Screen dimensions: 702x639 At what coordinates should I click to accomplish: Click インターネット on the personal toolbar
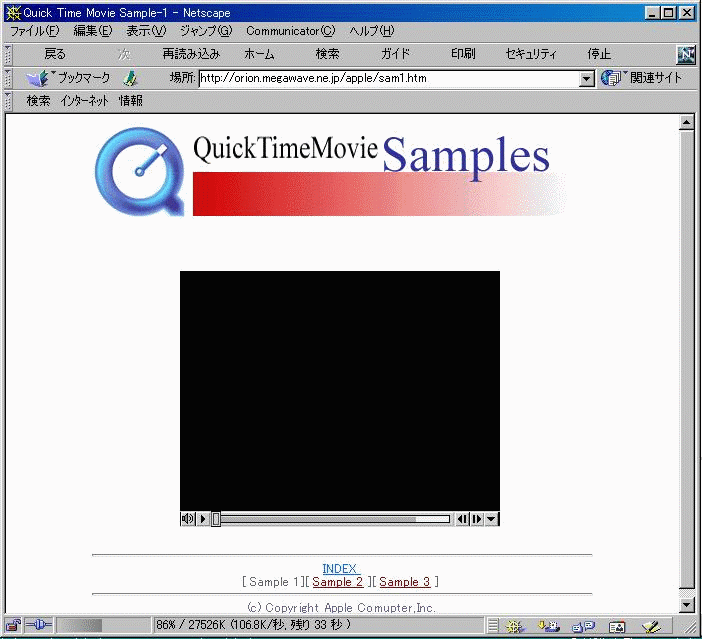[84, 101]
